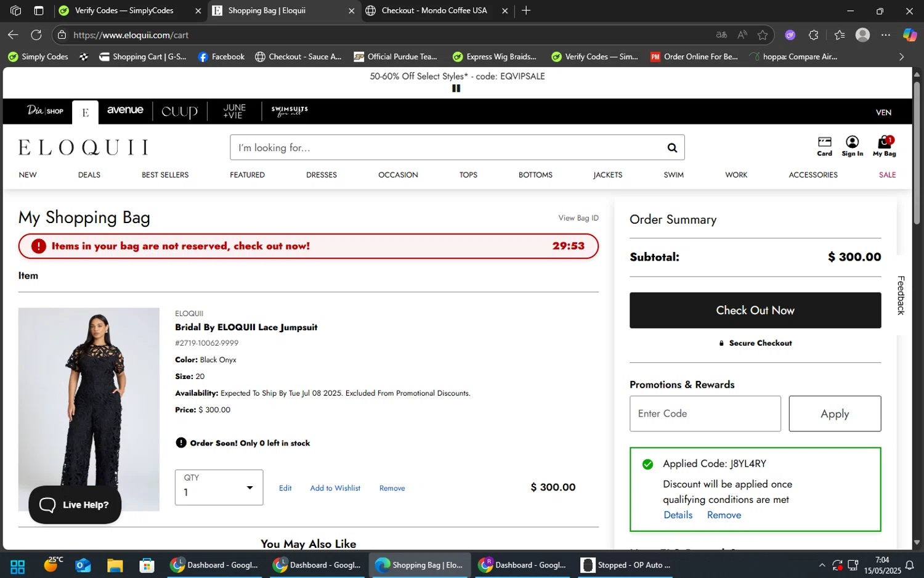
Task: Open the favorites list icon
Action: [839, 35]
